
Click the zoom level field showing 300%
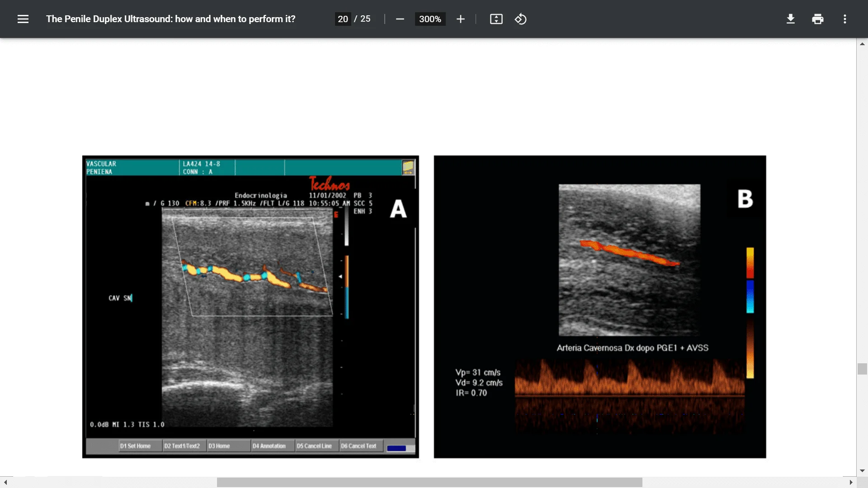[x=430, y=19]
